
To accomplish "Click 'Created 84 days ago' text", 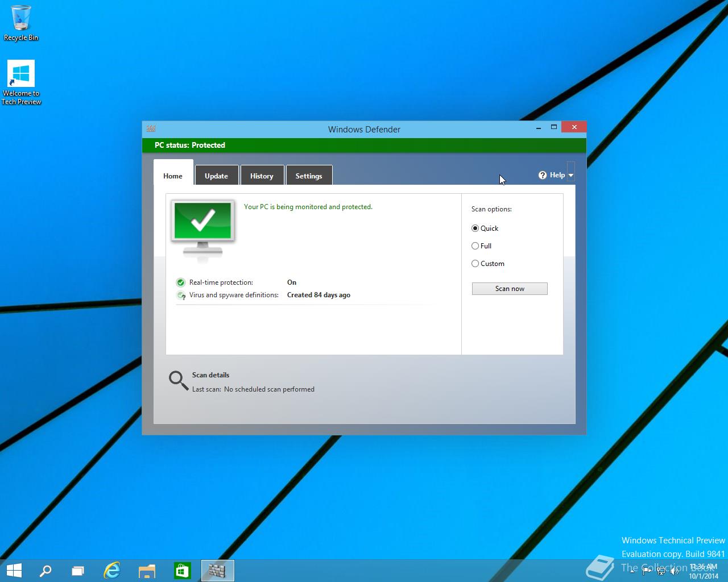I will (x=318, y=295).
